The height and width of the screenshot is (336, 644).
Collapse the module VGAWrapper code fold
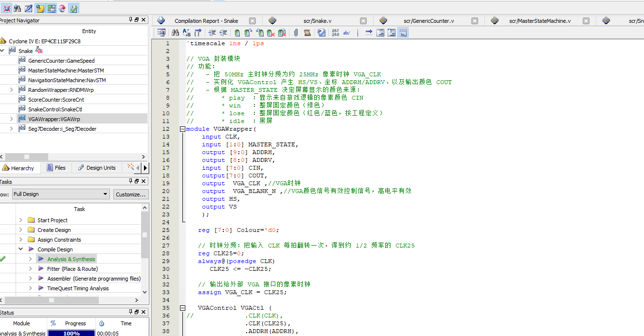coord(182,129)
